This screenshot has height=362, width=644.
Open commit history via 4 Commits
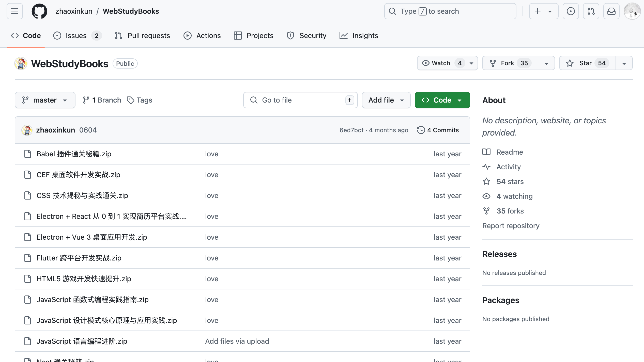tap(438, 130)
